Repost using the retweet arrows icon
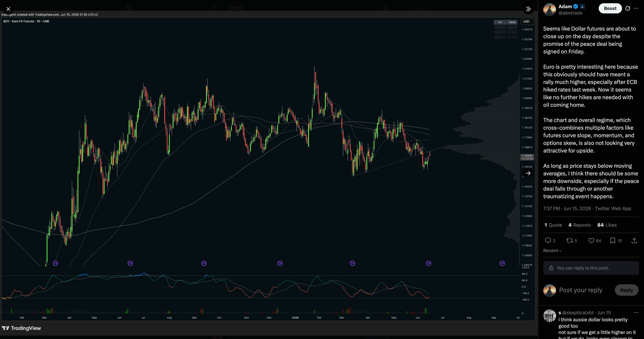Screen dimensions: 644x339 [569, 241]
